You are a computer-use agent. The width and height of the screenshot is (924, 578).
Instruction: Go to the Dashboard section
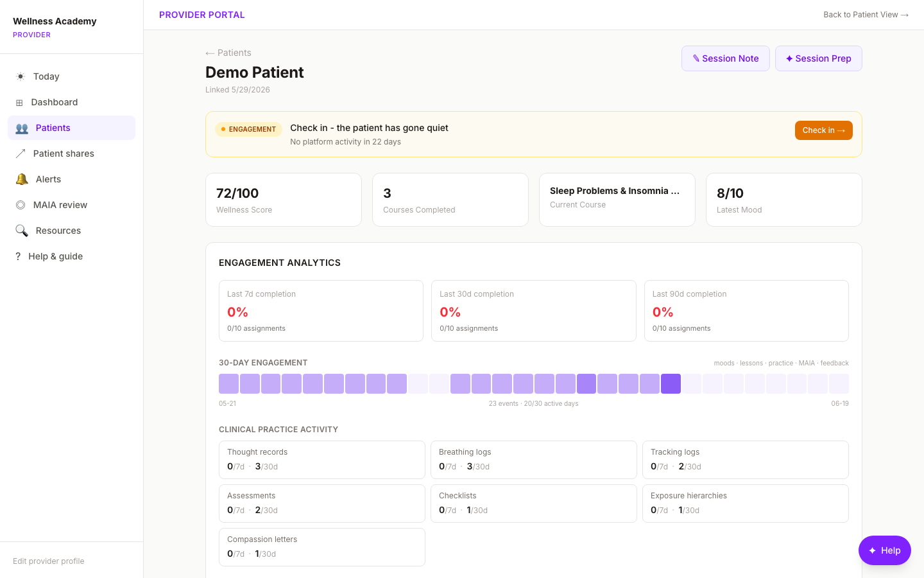71,102
